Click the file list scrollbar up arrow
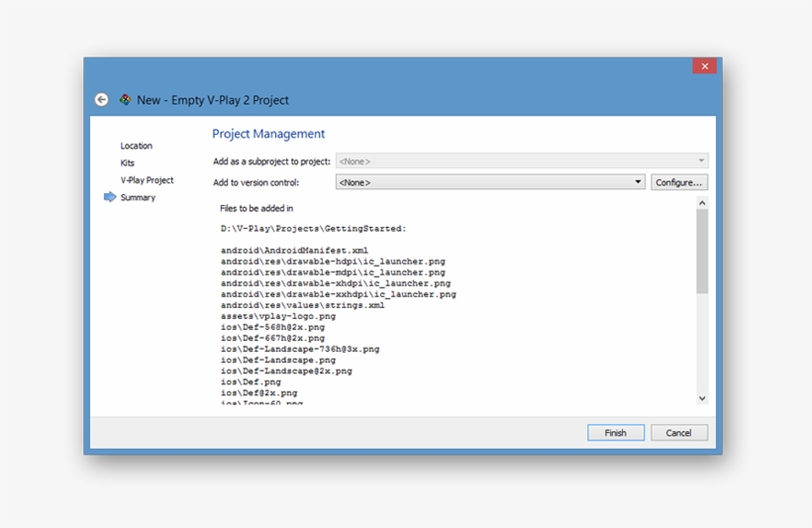Screen dimensions: 812x528 [702, 203]
